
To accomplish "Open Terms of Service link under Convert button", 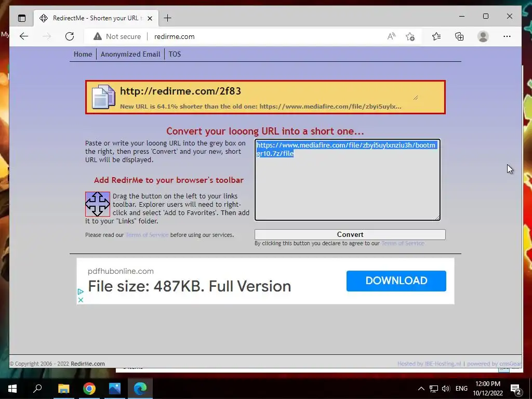I will point(403,243).
